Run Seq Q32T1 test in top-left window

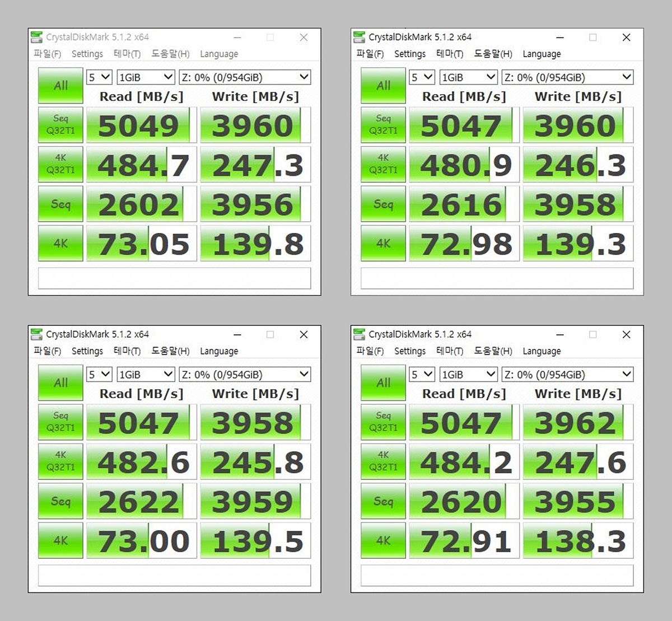[x=60, y=125]
